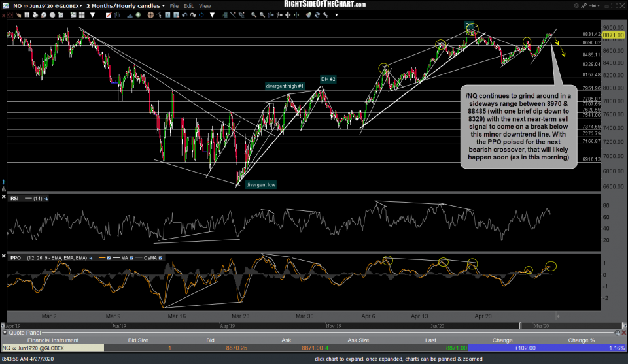628x364 pixels.
Task: Click the bar chart type toolbar icon
Action: click(117, 15)
